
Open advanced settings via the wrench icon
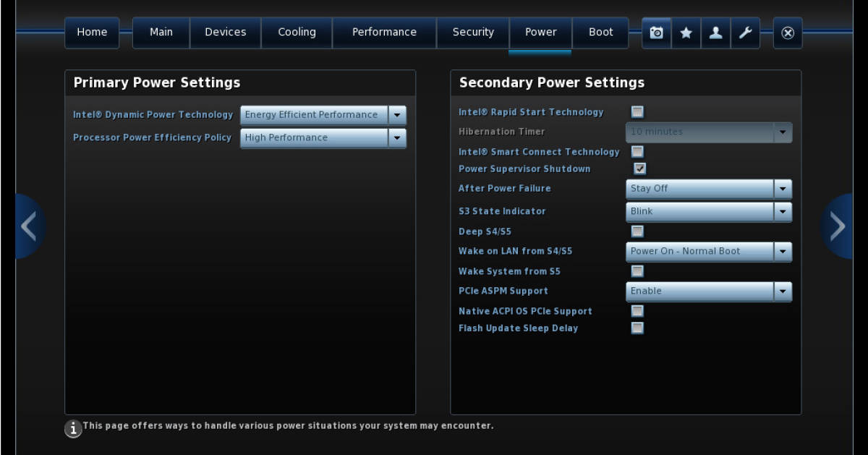click(x=745, y=33)
